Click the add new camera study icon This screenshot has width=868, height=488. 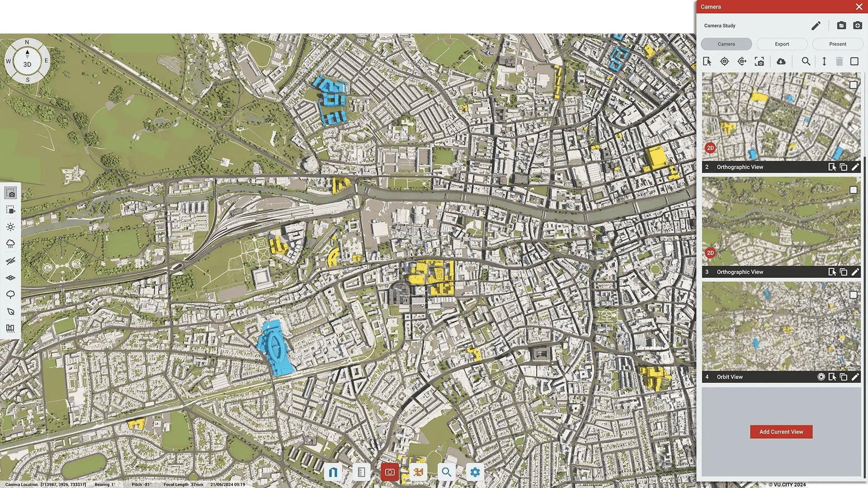[857, 26]
